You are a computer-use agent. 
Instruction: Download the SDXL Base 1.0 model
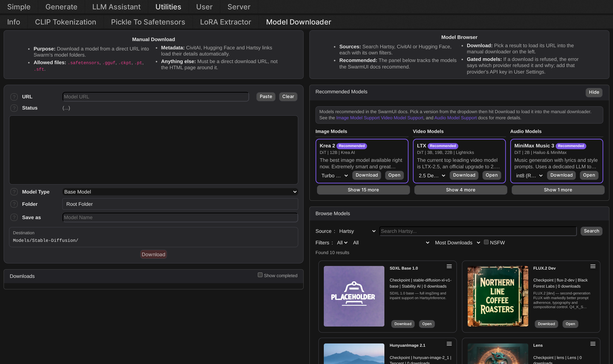403,324
